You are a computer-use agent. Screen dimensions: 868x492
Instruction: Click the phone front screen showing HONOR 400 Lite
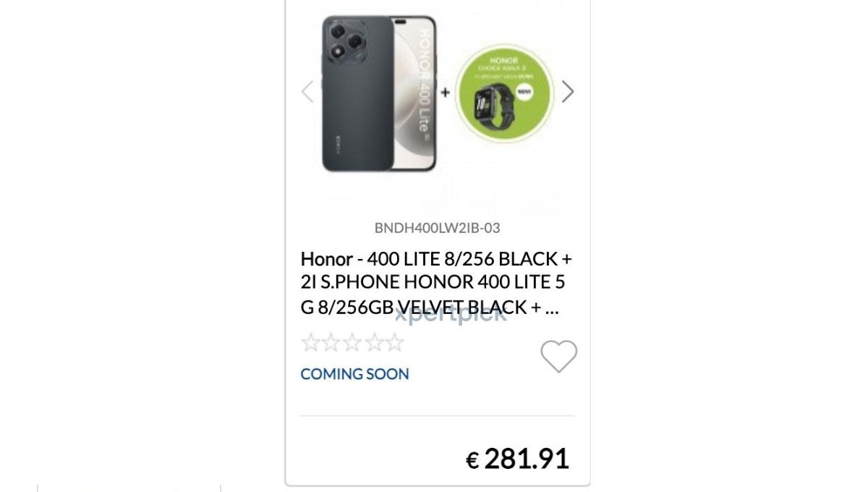420,93
